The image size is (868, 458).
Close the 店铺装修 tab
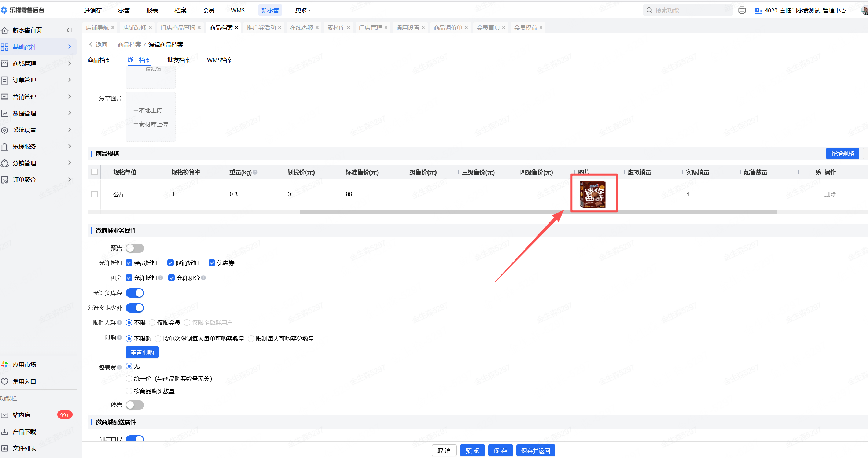point(150,27)
